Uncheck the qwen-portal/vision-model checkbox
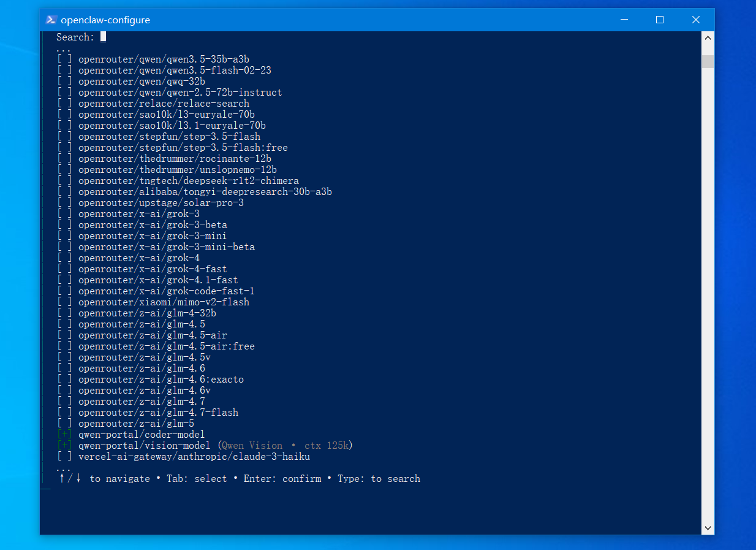The image size is (756, 550). click(64, 446)
